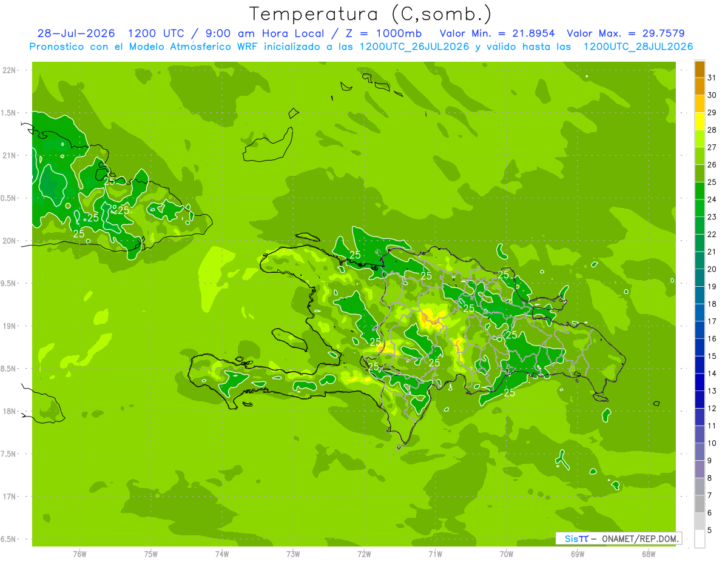Click the '8.5N' latitude axis label

[x=9, y=369]
